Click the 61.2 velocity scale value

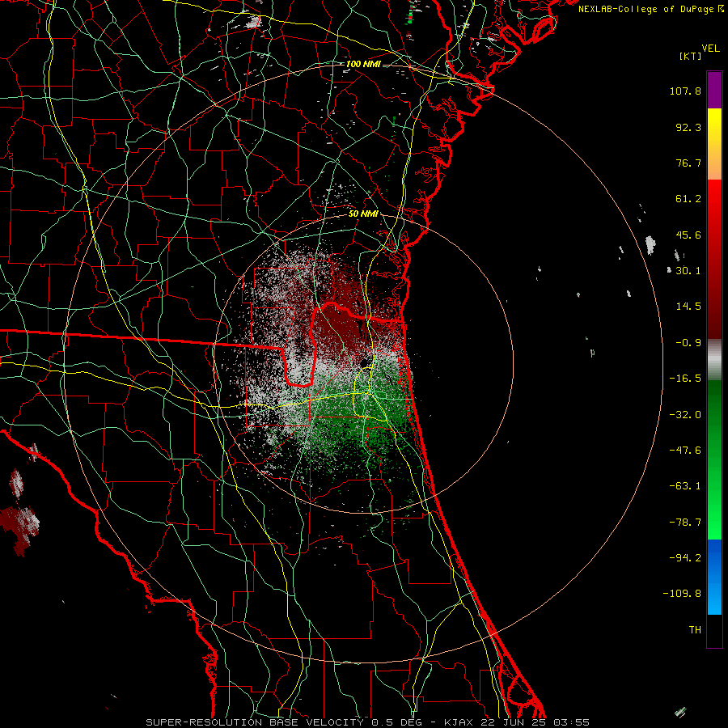pyautogui.click(x=688, y=199)
